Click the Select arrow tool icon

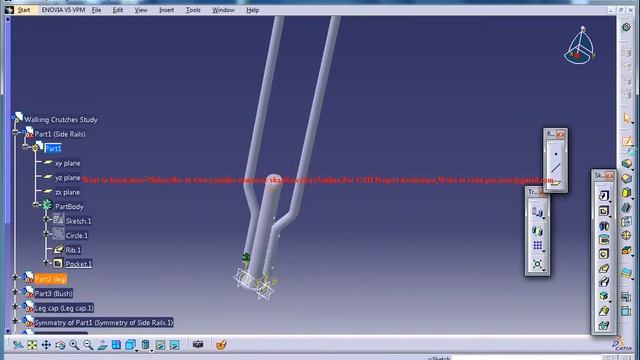pos(627,118)
